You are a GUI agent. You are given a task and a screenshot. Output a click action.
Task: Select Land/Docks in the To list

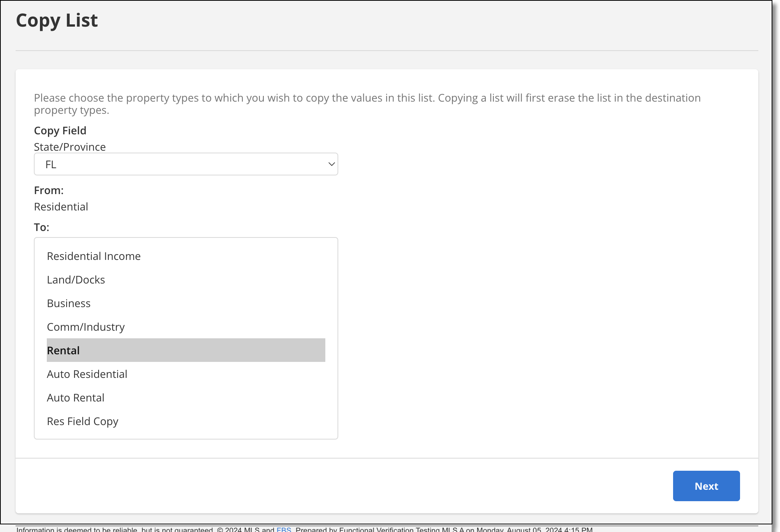(x=186, y=280)
